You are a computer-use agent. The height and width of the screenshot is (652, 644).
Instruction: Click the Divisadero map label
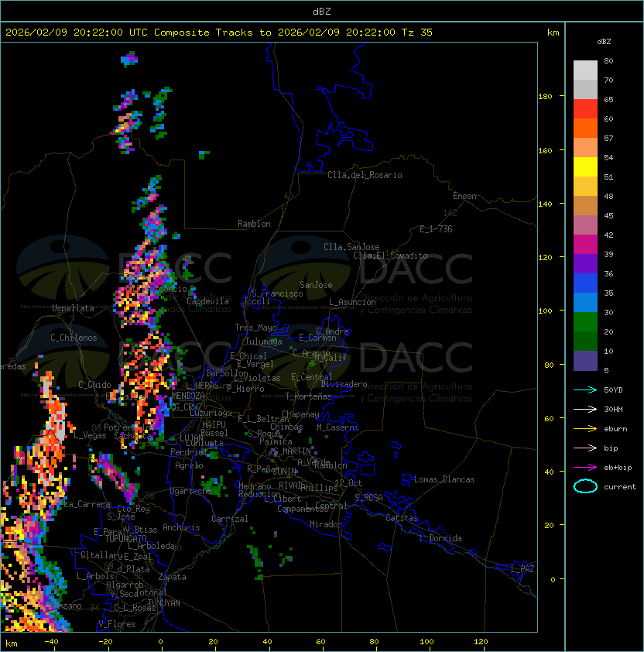[344, 384]
